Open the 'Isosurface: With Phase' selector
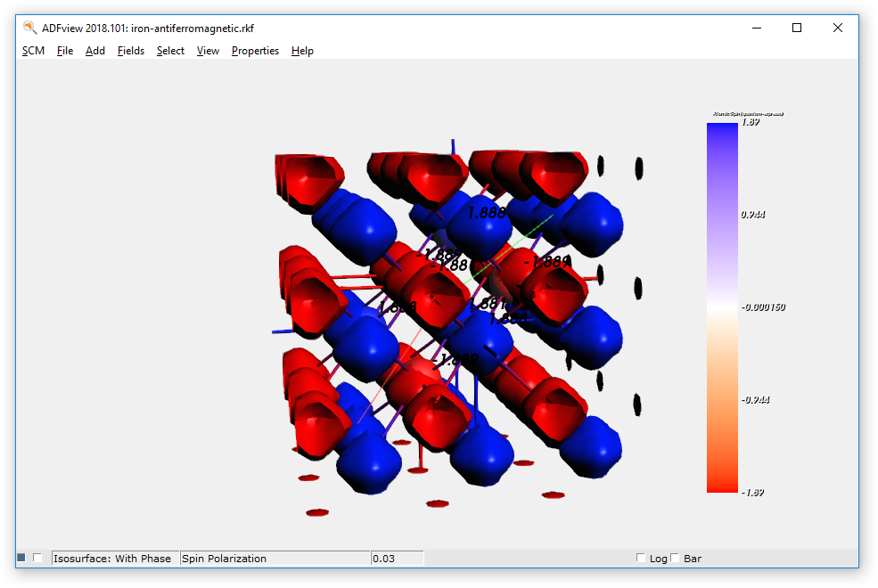 [x=114, y=558]
